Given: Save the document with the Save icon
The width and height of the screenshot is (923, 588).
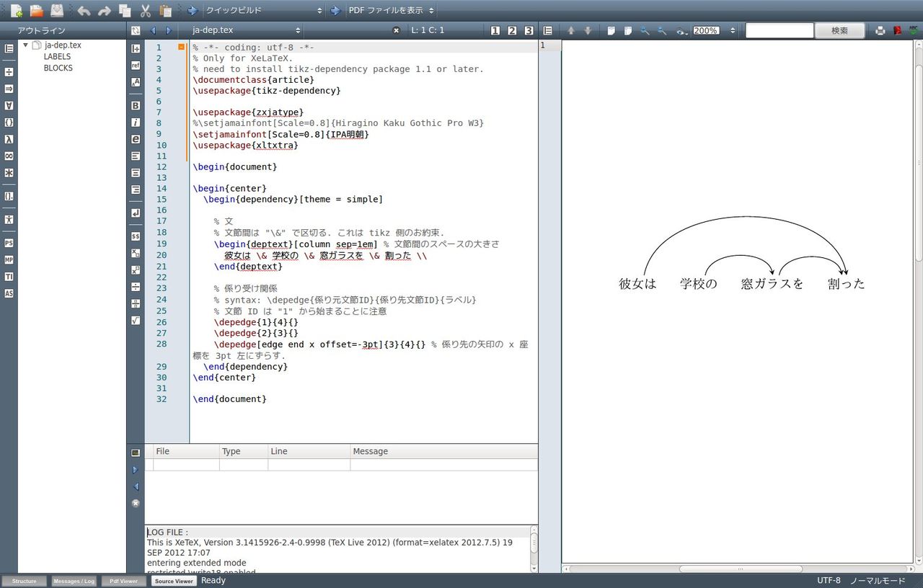Looking at the screenshot, I should click(x=57, y=11).
